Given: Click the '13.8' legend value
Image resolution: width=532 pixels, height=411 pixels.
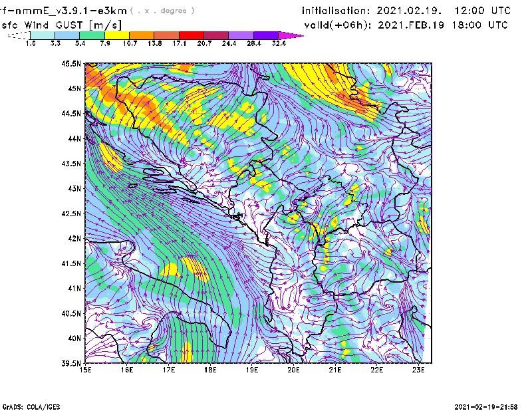Looking at the screenshot, I should pyautogui.click(x=154, y=43).
